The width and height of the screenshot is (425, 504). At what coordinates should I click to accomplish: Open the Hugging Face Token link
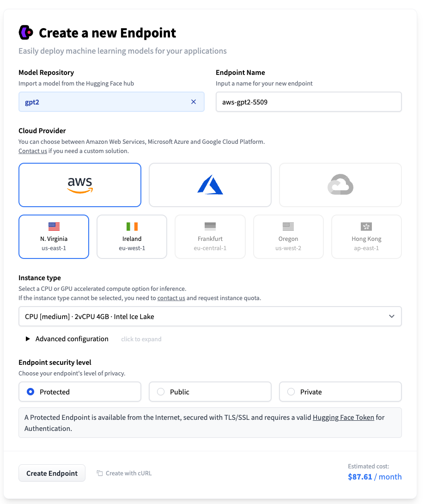tap(343, 418)
